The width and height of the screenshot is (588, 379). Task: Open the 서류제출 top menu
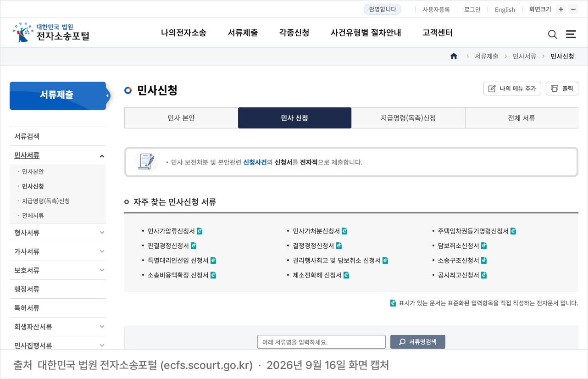point(243,33)
